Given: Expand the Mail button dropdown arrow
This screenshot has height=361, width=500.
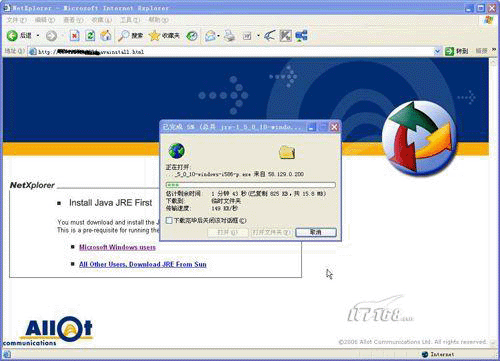Looking at the screenshot, I should click(x=218, y=36).
